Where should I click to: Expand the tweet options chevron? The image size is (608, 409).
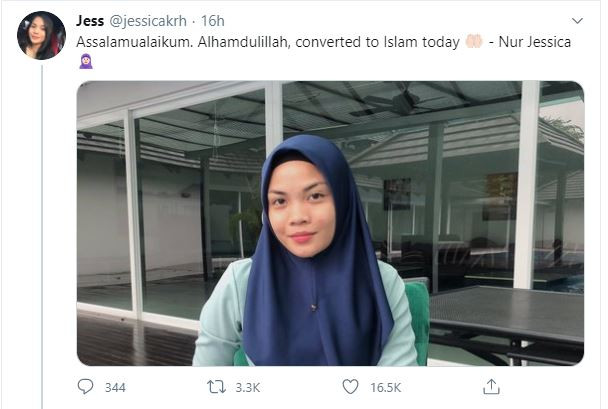click(x=577, y=21)
